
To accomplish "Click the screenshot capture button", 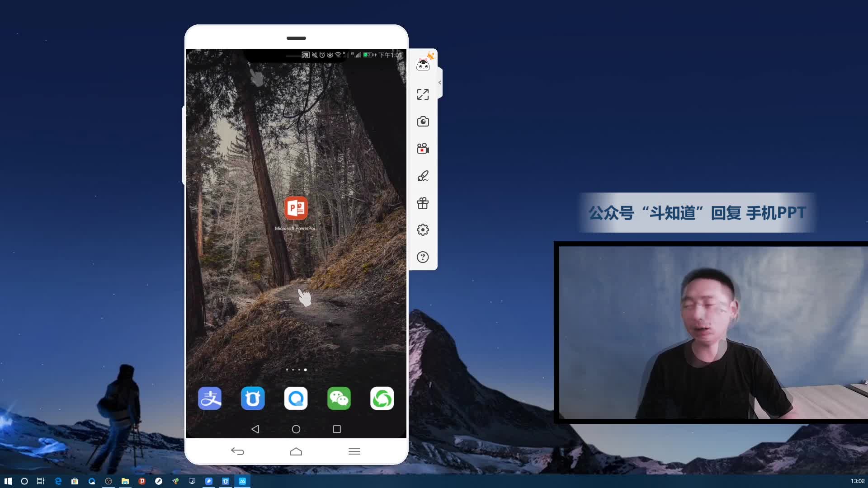I will click(423, 121).
